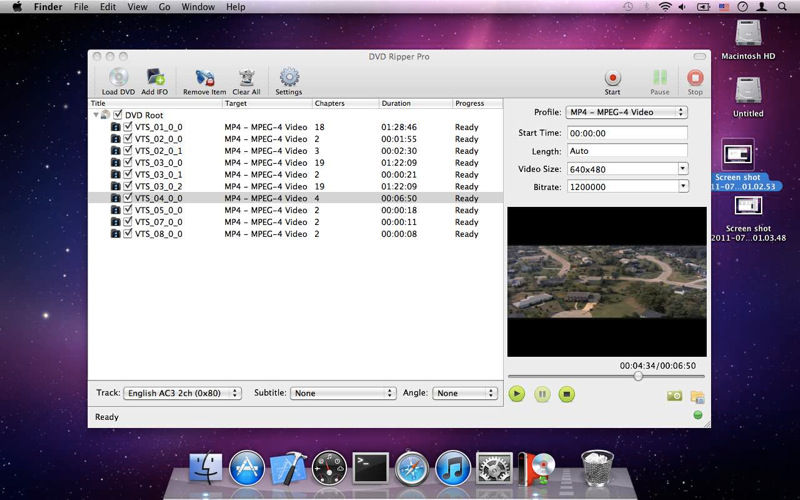Image resolution: width=800 pixels, height=500 pixels.
Task: Click the Clear All toolbar icon
Action: pyautogui.click(x=247, y=78)
